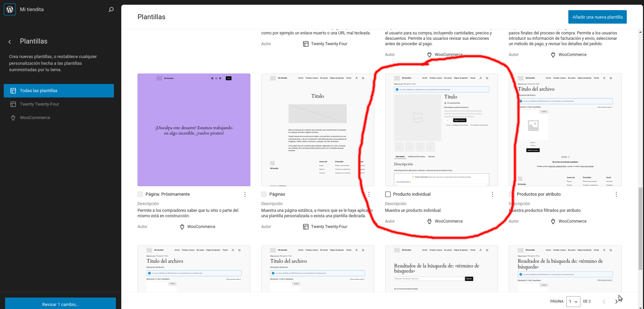The width and height of the screenshot is (644, 309).
Task: Check the Página: Próximamente checkbox
Action: (x=140, y=194)
